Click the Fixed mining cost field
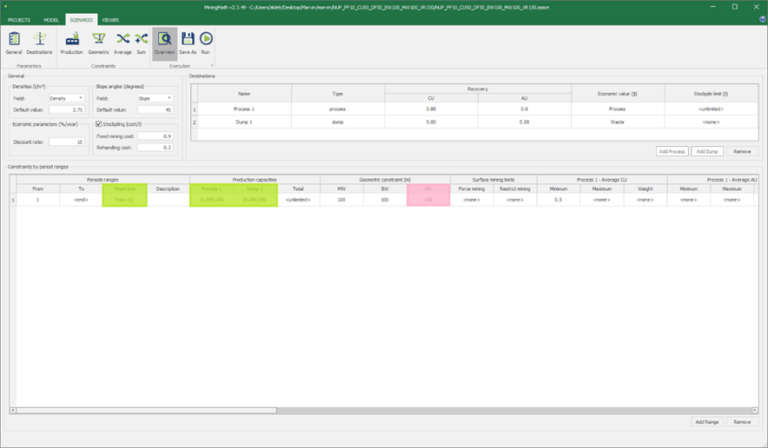The width and height of the screenshot is (768, 448). click(153, 135)
